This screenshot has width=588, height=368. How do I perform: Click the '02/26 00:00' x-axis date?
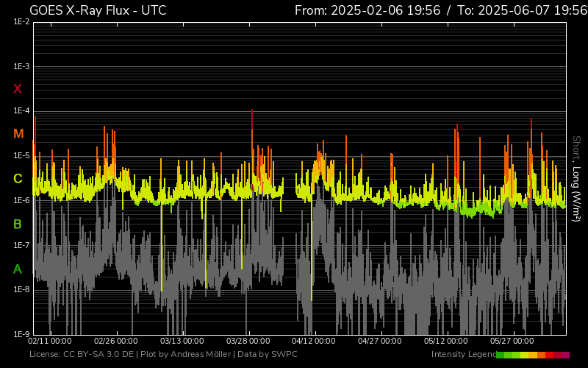click(x=116, y=341)
